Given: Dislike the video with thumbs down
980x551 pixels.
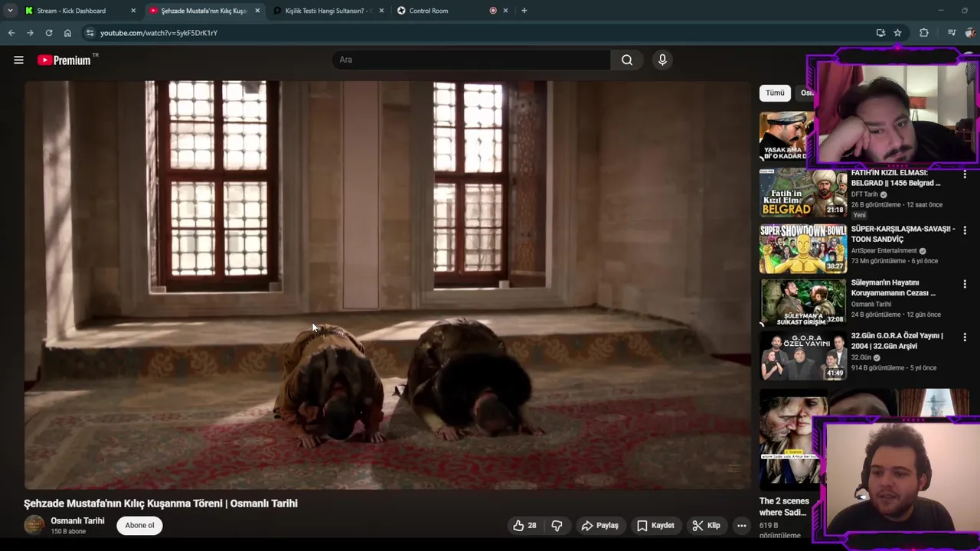Looking at the screenshot, I should pos(557,526).
